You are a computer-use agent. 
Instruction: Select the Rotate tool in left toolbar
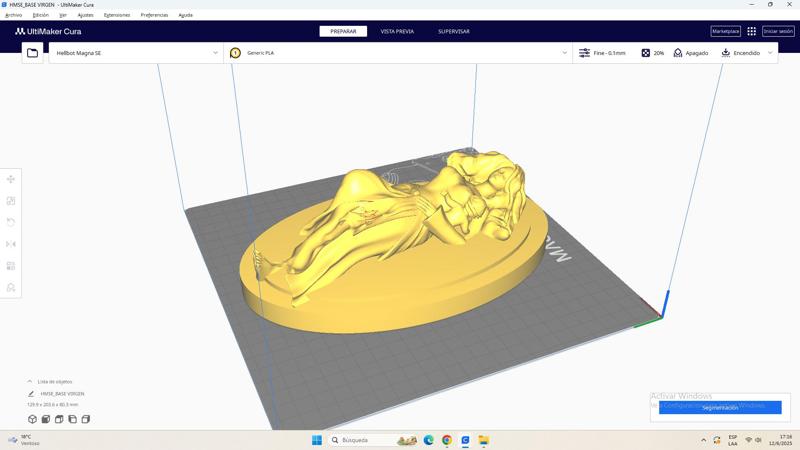pyautogui.click(x=11, y=222)
